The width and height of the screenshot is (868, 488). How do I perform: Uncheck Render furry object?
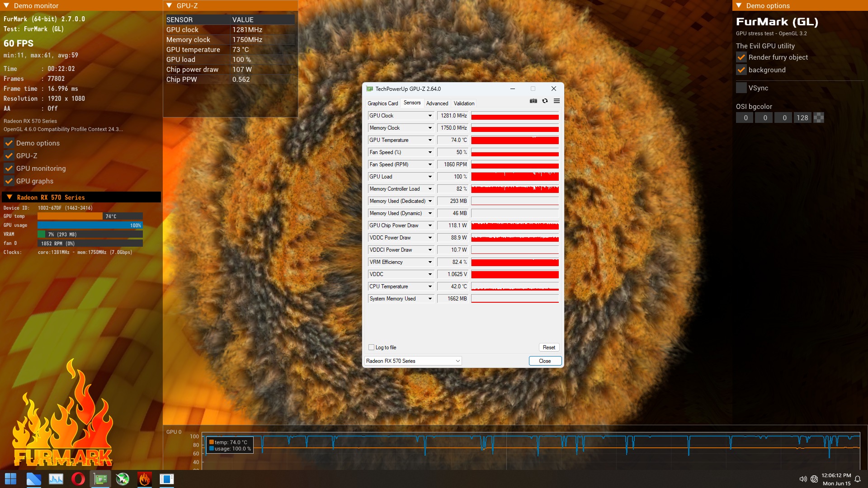tap(741, 57)
